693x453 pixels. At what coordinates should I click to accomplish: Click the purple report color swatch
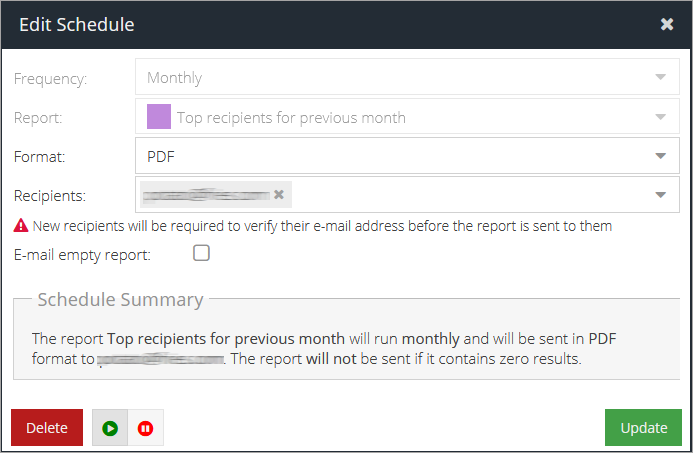[159, 117]
